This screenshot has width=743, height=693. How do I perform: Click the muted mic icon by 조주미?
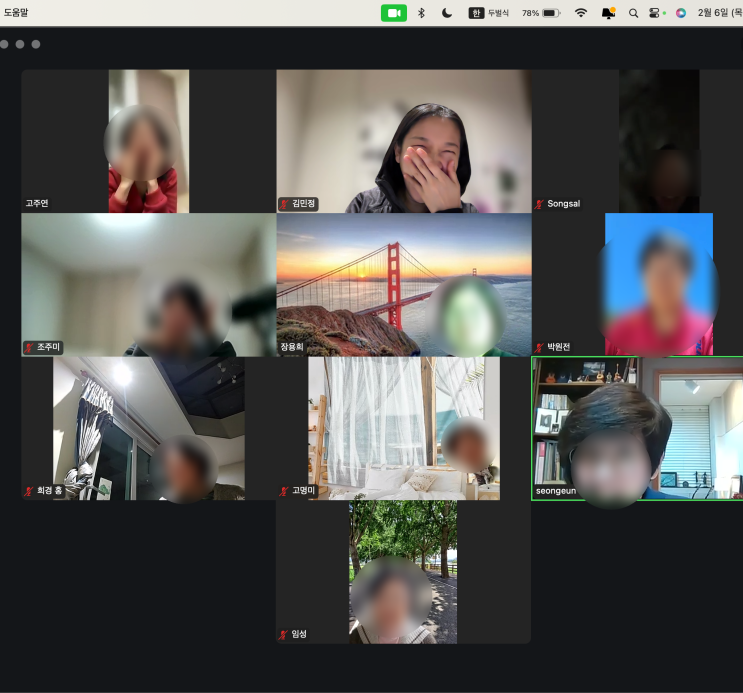click(x=29, y=347)
